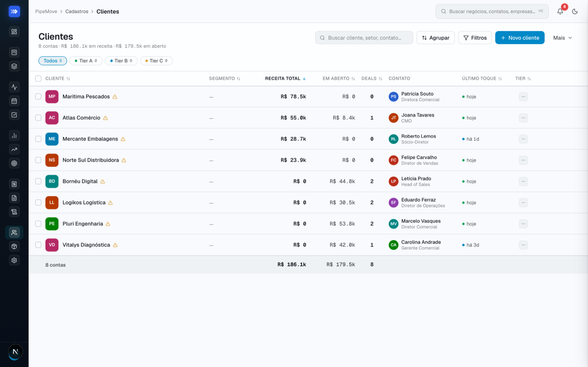Sort by the Último Toque column
This screenshot has width=588, height=367.
(482, 79)
